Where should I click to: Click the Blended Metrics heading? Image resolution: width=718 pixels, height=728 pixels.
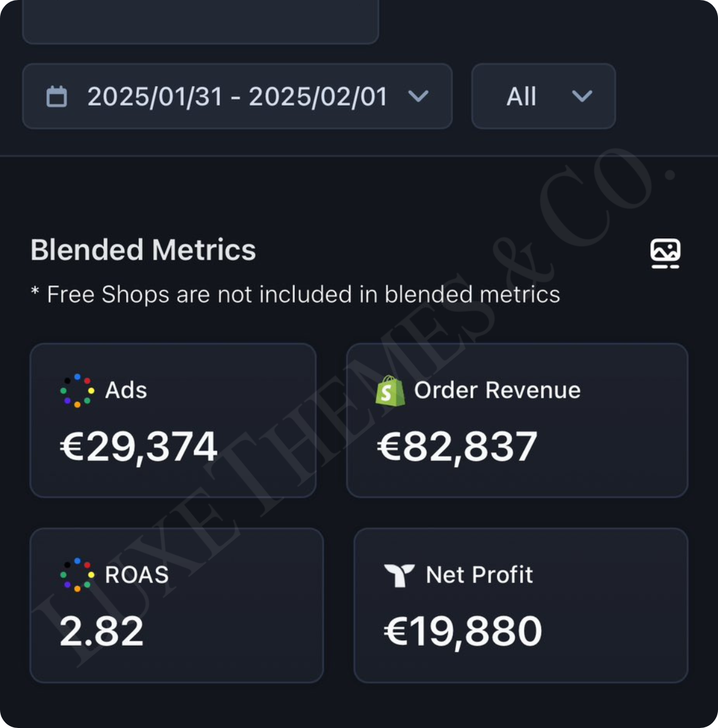coord(143,250)
